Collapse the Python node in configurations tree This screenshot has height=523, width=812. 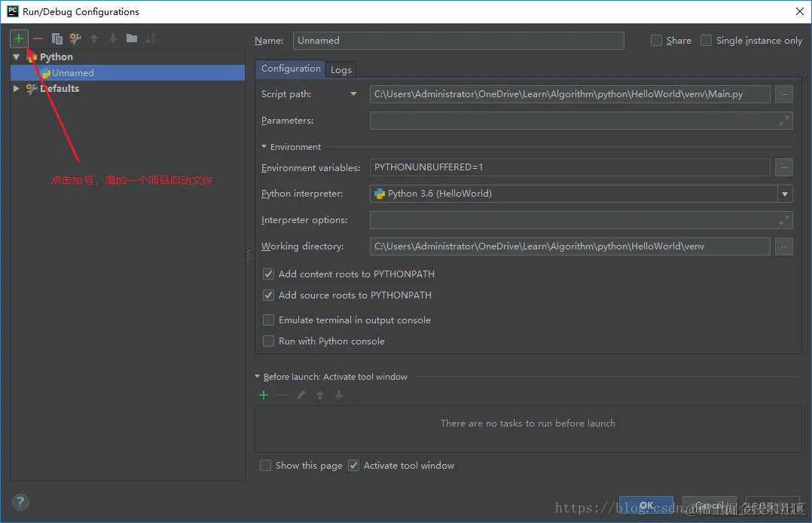16,57
